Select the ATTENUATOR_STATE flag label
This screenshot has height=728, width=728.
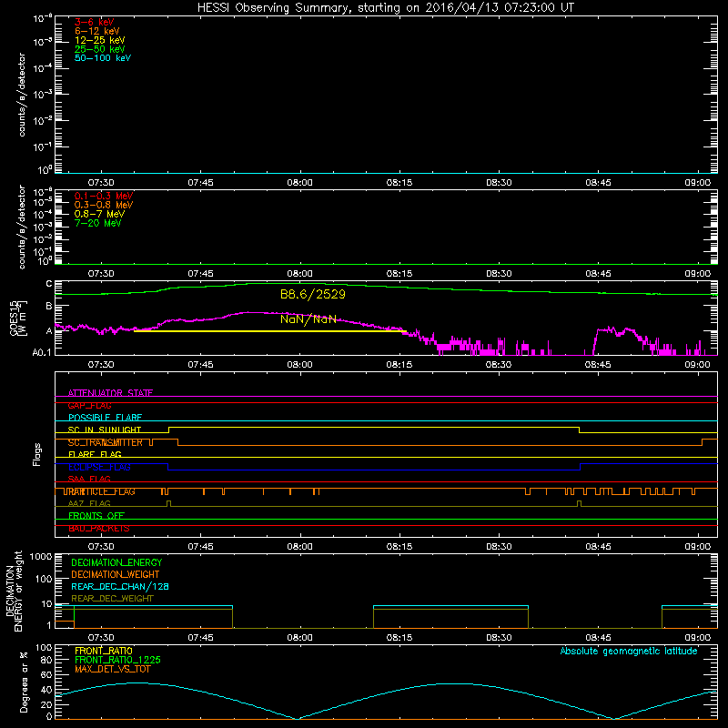click(110, 393)
